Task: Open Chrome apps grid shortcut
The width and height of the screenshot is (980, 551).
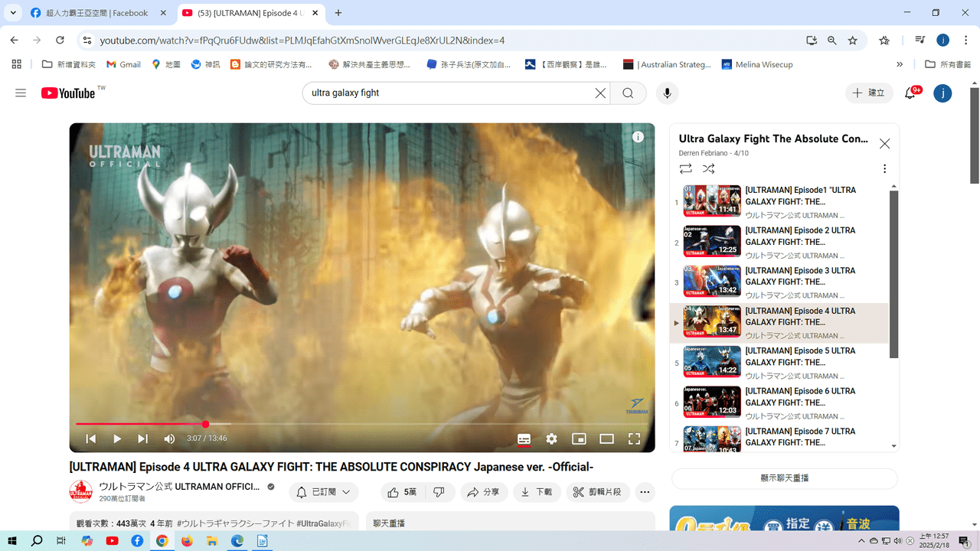Action: click(16, 64)
